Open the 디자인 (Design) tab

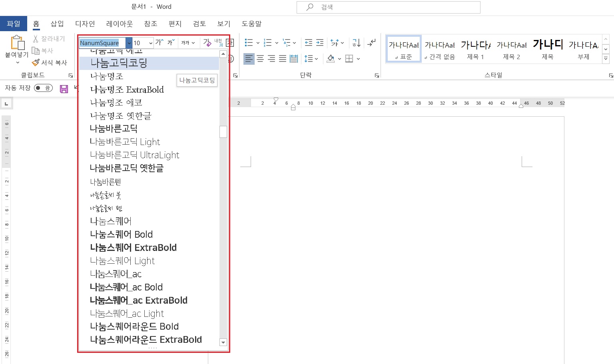tap(85, 24)
